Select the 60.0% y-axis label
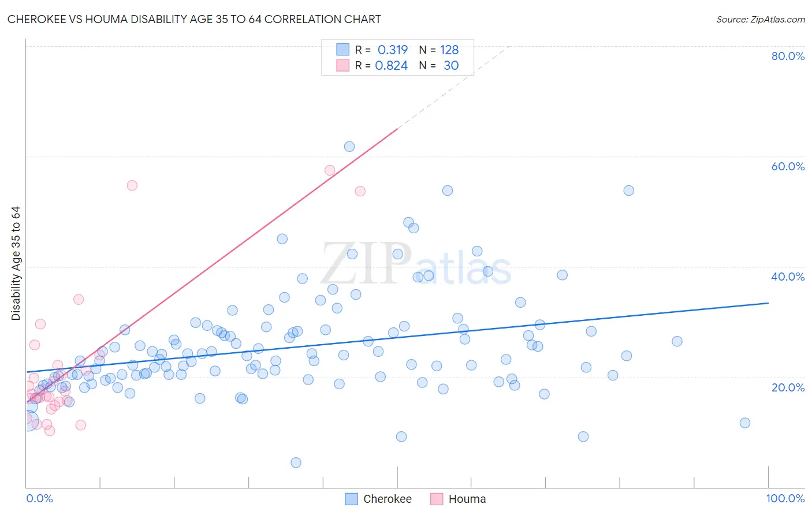 coord(788,166)
